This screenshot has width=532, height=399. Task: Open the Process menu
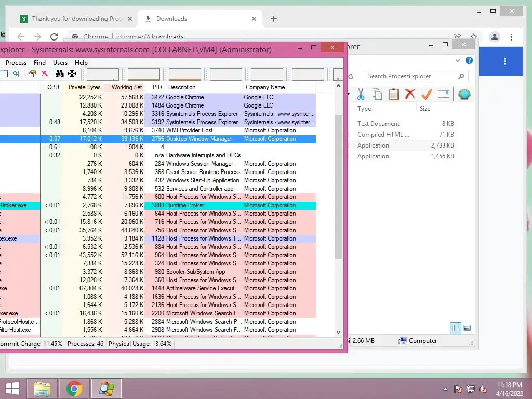(16, 63)
